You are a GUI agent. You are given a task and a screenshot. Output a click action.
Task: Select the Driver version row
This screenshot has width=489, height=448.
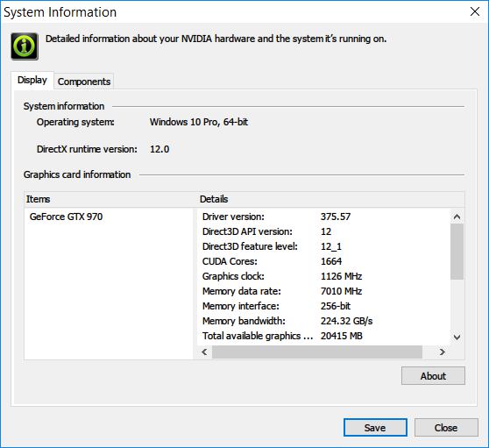point(324,217)
